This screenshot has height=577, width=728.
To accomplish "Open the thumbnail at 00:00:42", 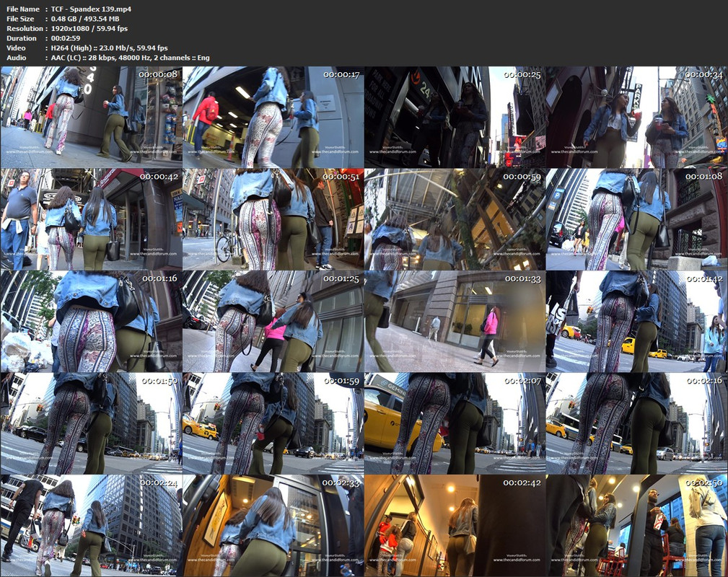I will click(x=91, y=219).
